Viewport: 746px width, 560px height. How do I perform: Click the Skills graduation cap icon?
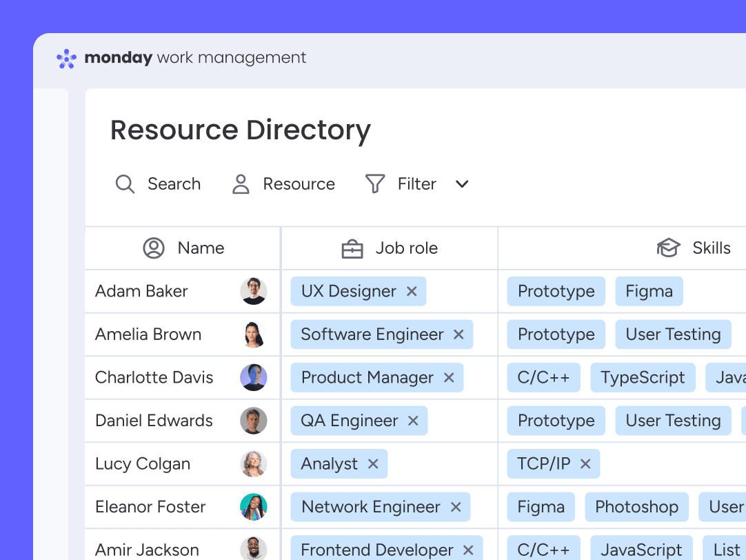(x=668, y=248)
